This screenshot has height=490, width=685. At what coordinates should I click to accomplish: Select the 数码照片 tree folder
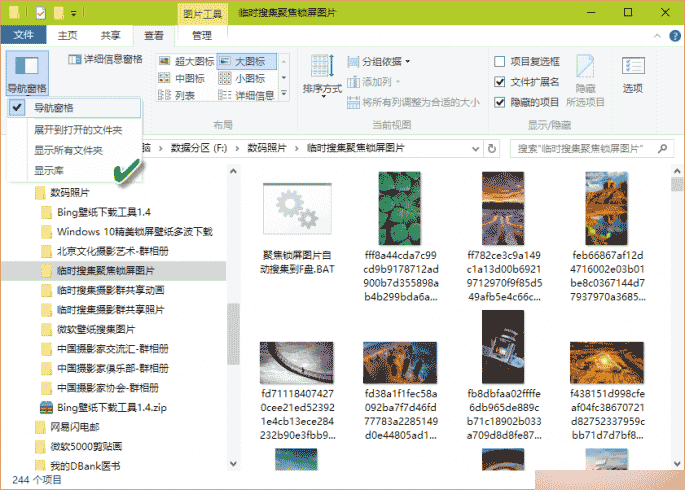[x=70, y=192]
